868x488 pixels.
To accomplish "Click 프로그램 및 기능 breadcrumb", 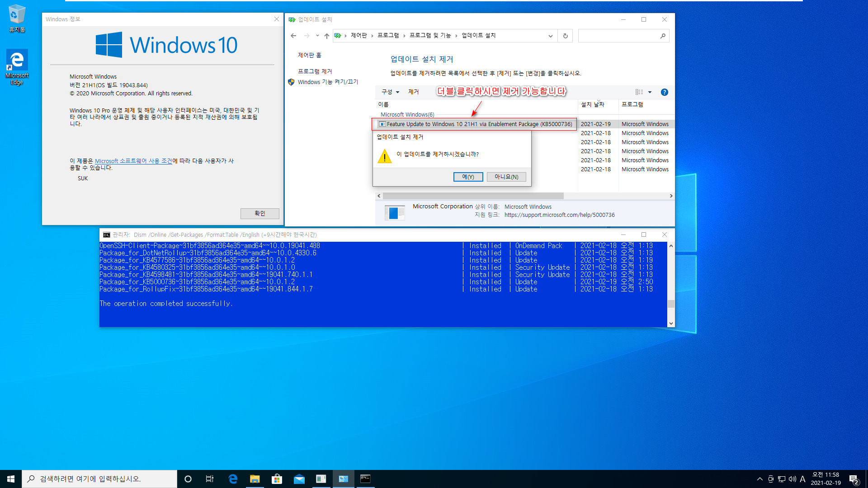I will tap(430, 36).
